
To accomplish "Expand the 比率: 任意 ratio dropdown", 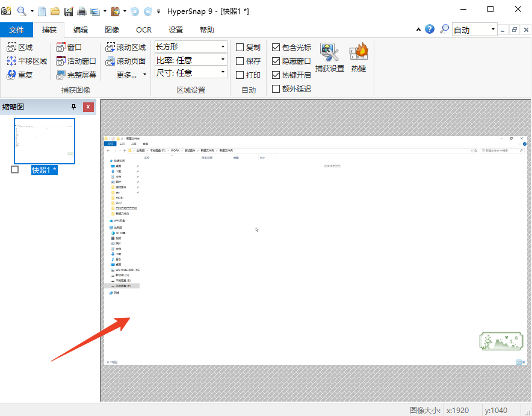I will [191, 60].
